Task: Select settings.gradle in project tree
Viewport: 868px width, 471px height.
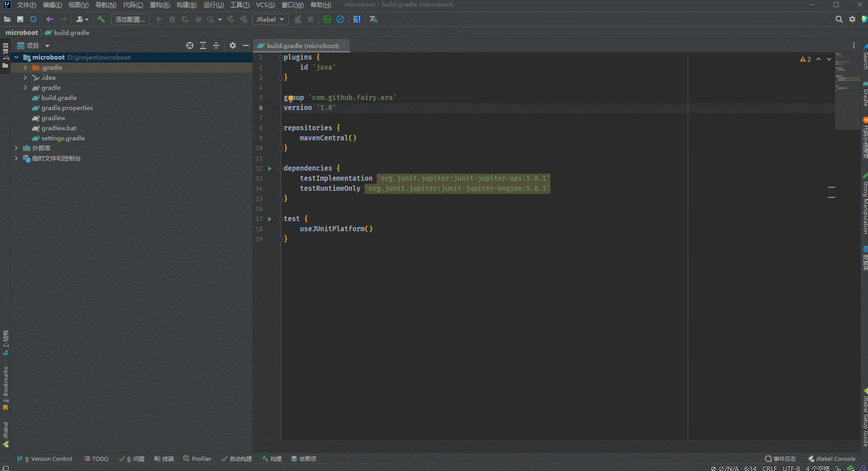Action: point(63,138)
